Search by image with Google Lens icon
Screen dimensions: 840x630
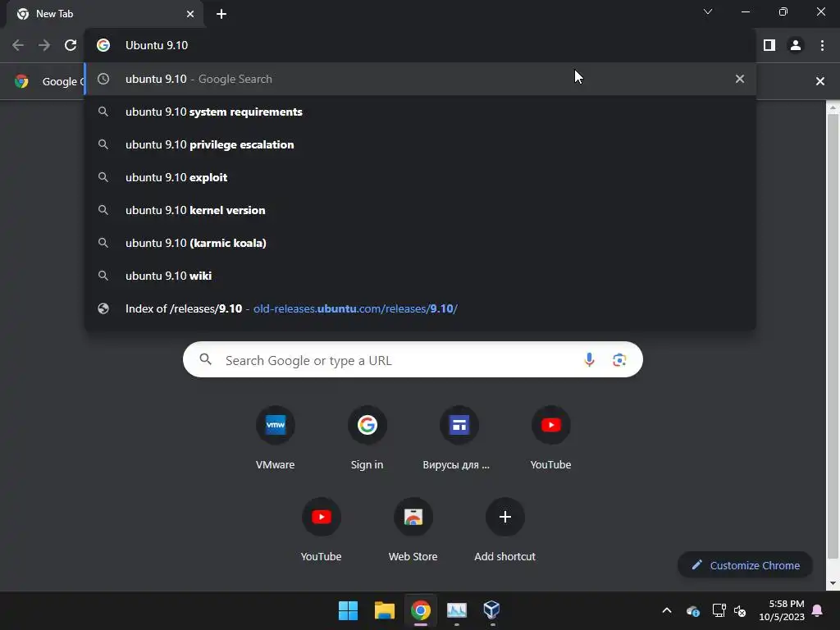pos(619,359)
